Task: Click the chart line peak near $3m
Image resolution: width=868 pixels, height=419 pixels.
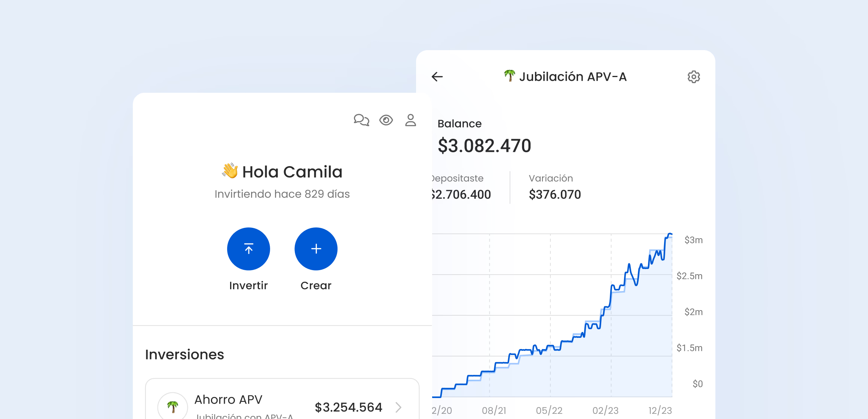Action: click(670, 235)
